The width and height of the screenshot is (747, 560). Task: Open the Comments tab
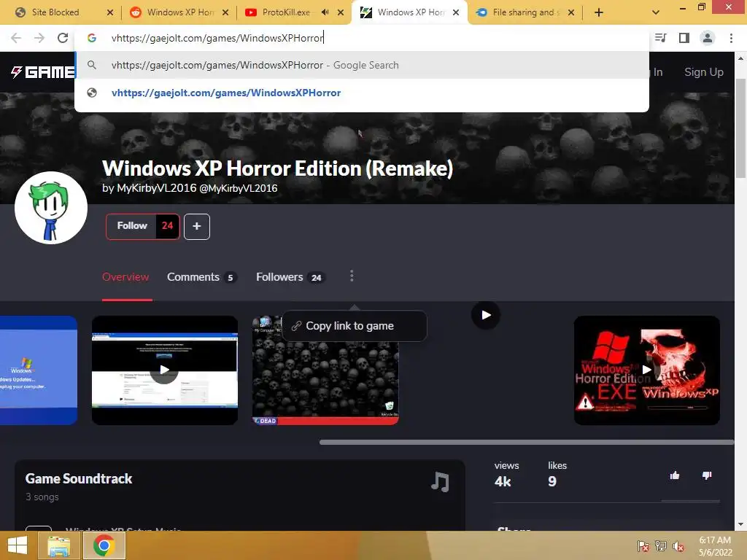(x=201, y=277)
